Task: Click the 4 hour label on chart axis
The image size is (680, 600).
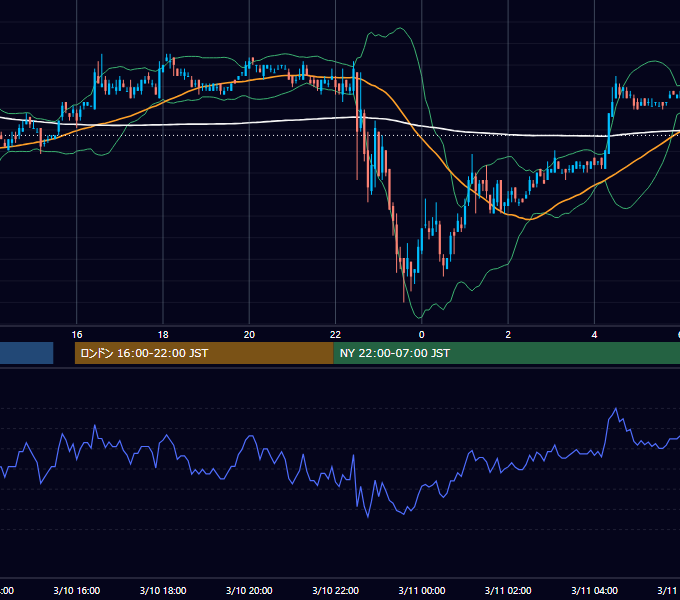Action: tap(594, 335)
